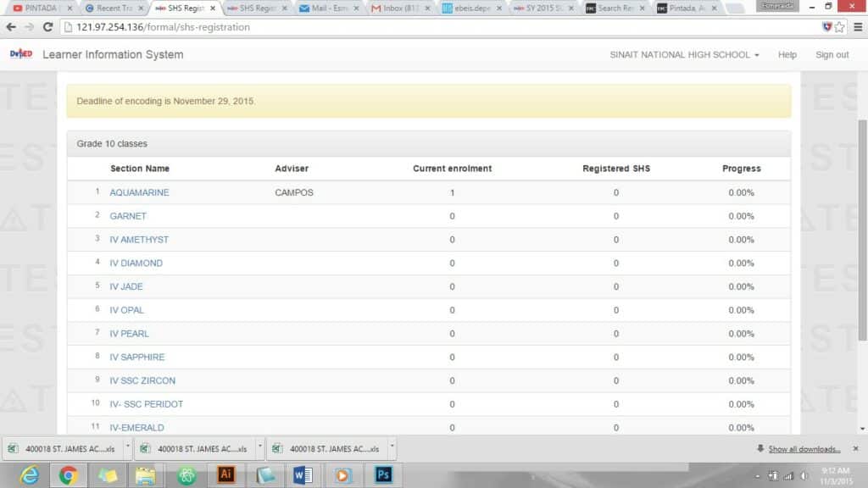Open the GARNET section
Image resolution: width=868 pixels, height=488 pixels.
click(x=128, y=216)
